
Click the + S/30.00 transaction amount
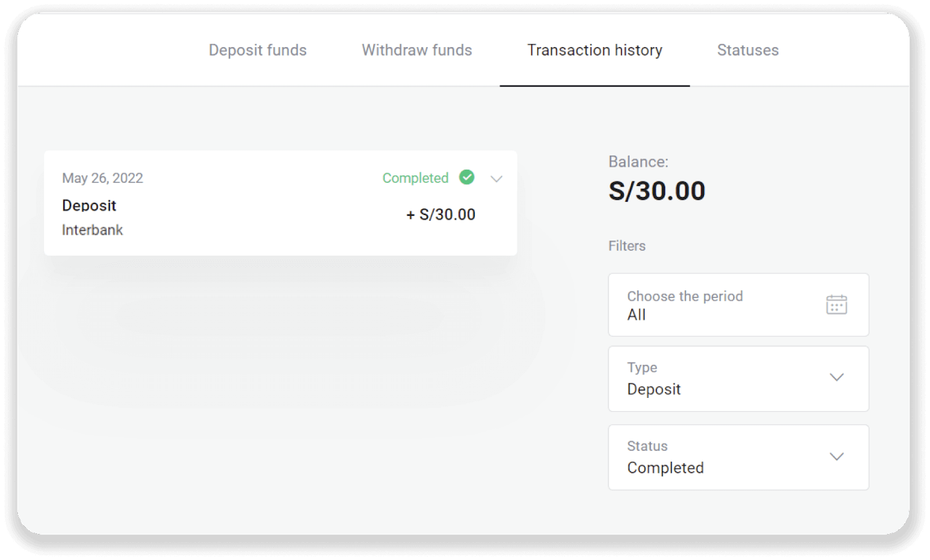(441, 215)
